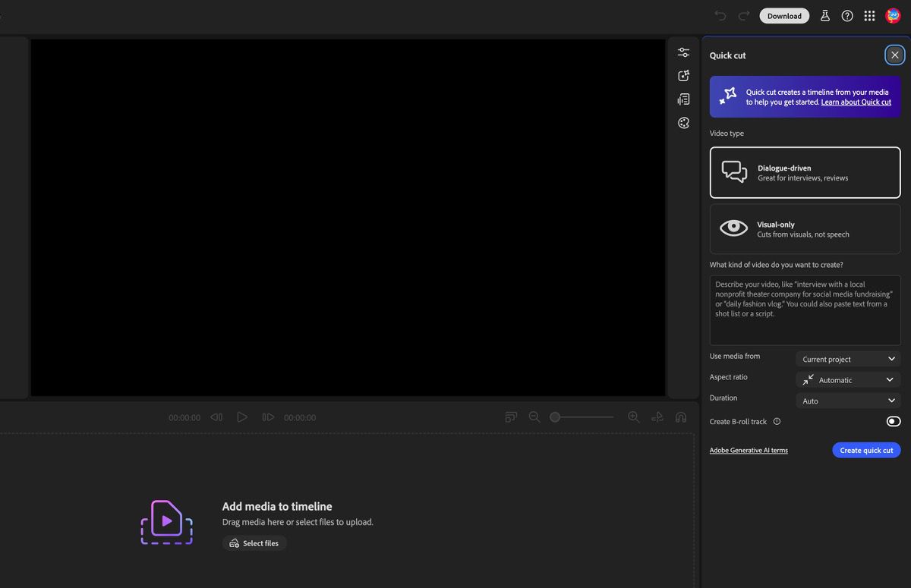
Task: Click the video description text field
Action: (x=805, y=310)
